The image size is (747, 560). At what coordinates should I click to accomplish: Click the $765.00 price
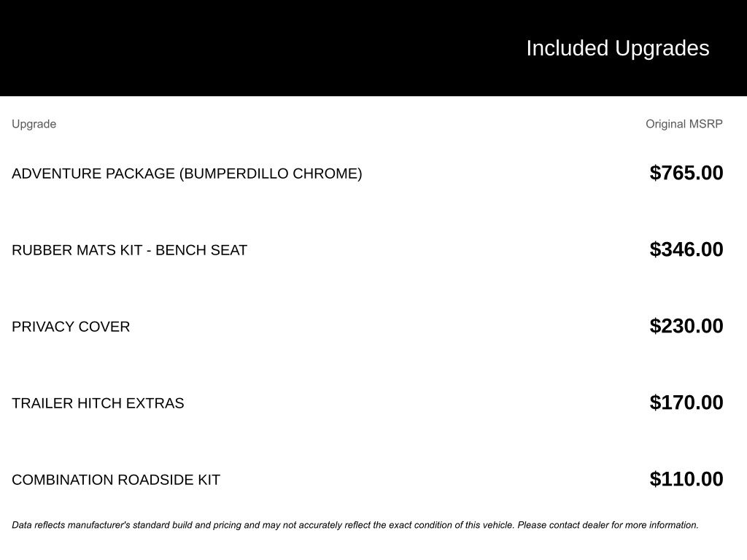click(x=686, y=173)
